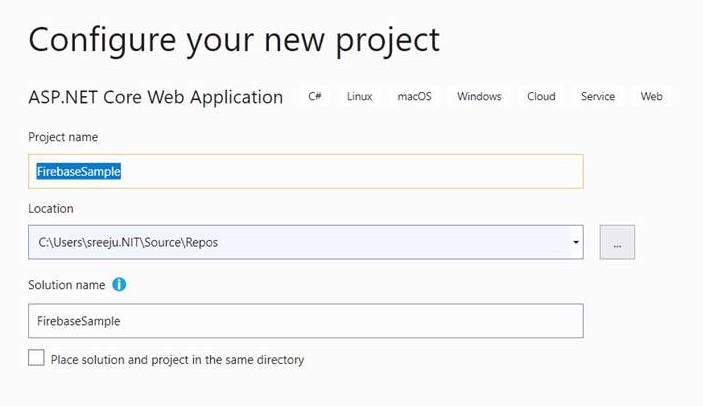Click the info icon beside Solution name
Viewport: 703px width, 406px height.
[119, 285]
